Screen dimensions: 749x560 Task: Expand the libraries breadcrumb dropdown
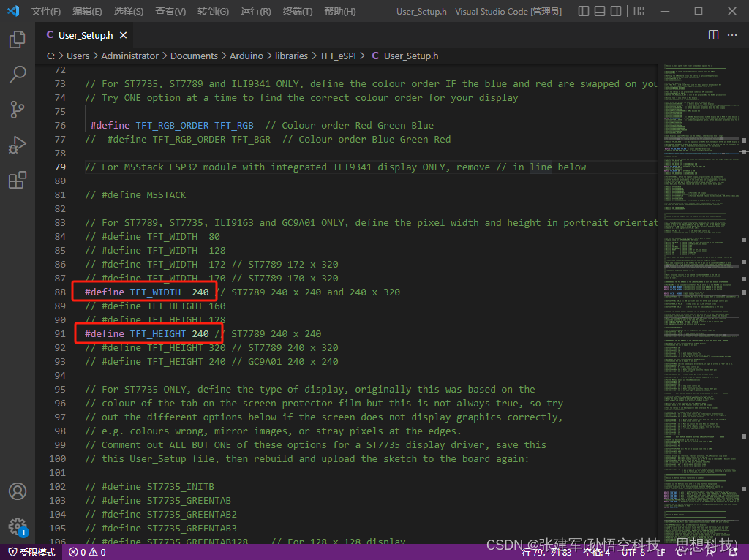[293, 55]
